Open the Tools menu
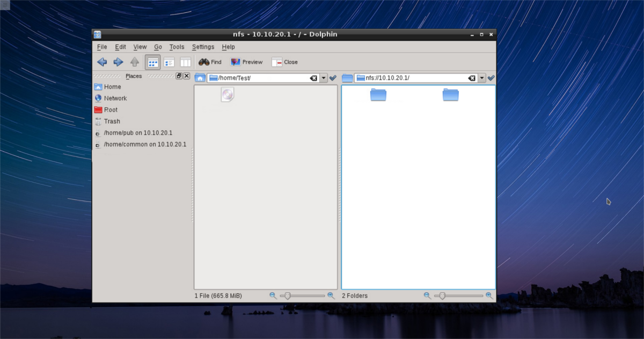The width and height of the screenshot is (644, 339). pyautogui.click(x=177, y=47)
